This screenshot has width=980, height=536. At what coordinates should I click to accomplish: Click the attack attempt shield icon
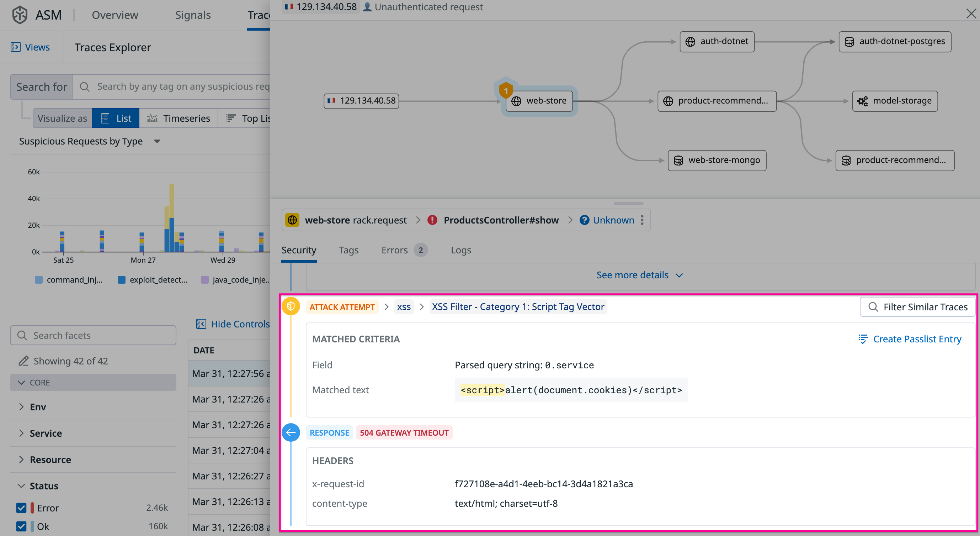tap(291, 306)
